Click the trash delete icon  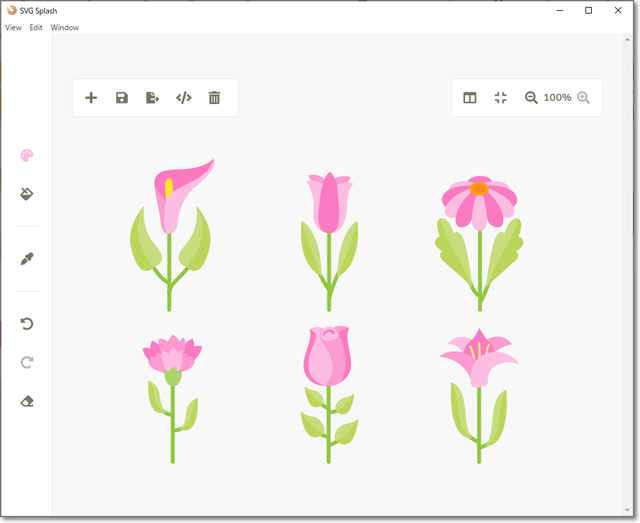214,98
